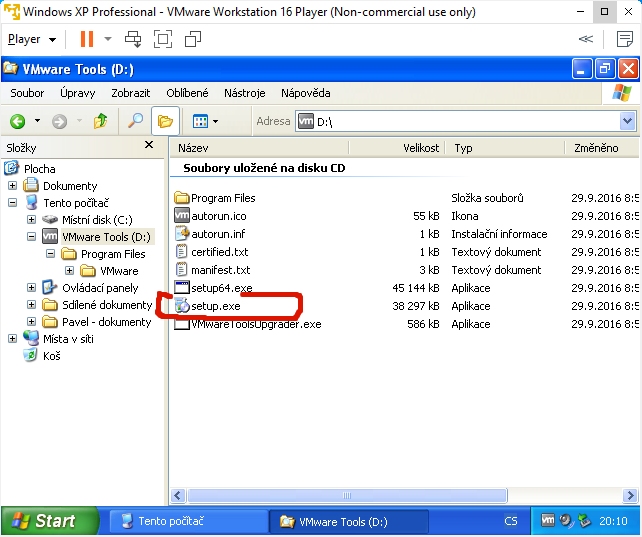Viewport: 642px width, 537px height.
Task: Select Plocha in the folder tree
Action: tap(39, 169)
